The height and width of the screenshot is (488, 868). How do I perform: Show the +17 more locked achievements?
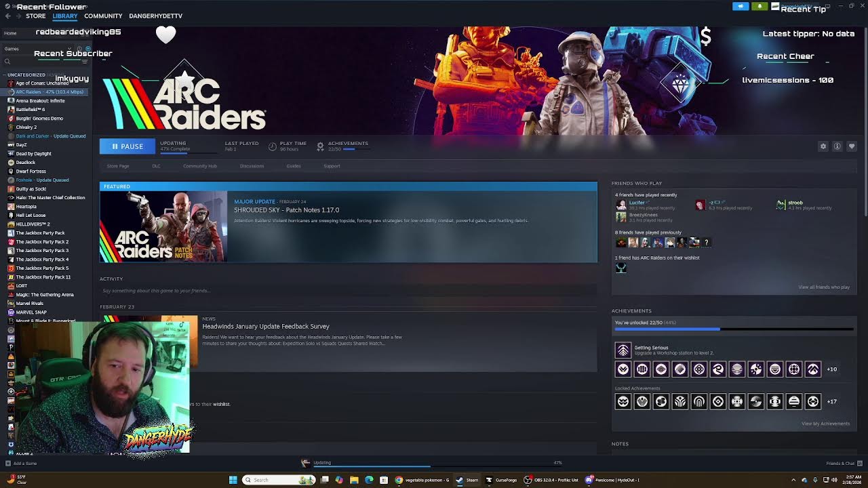(x=831, y=401)
